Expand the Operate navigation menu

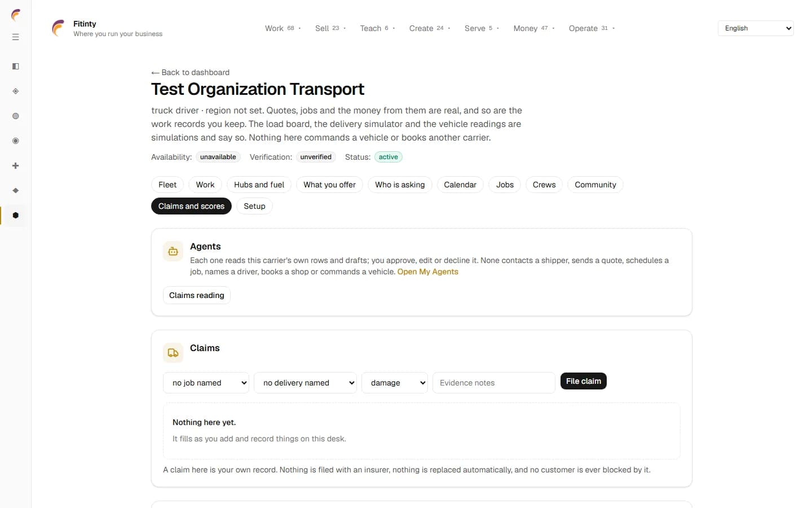pyautogui.click(x=592, y=28)
